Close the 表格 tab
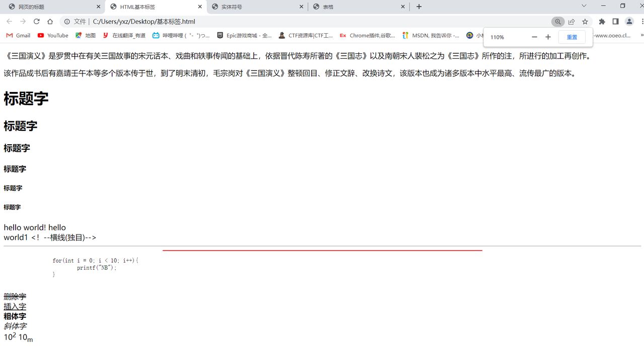 pos(403,7)
